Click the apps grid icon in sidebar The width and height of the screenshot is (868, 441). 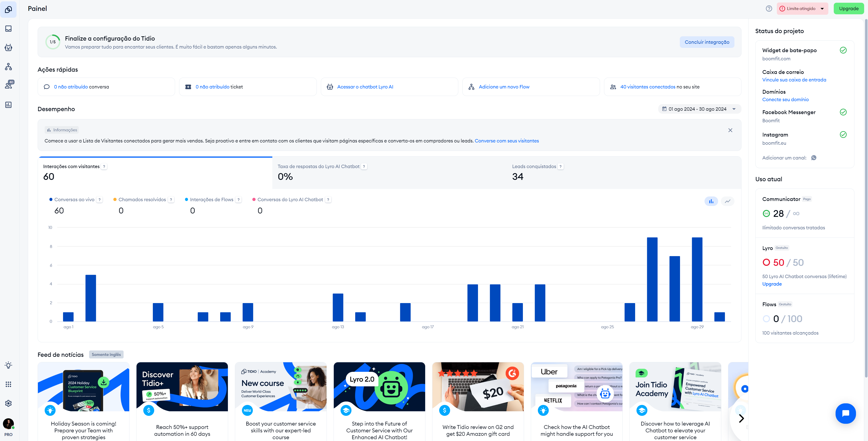pyautogui.click(x=8, y=384)
